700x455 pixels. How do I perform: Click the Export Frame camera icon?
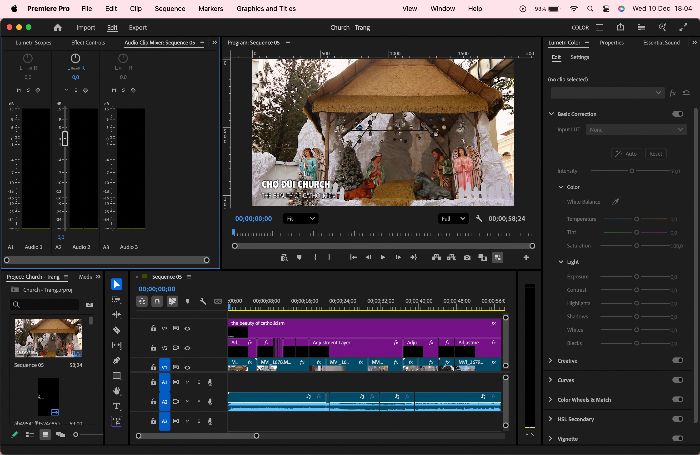pyautogui.click(x=467, y=258)
